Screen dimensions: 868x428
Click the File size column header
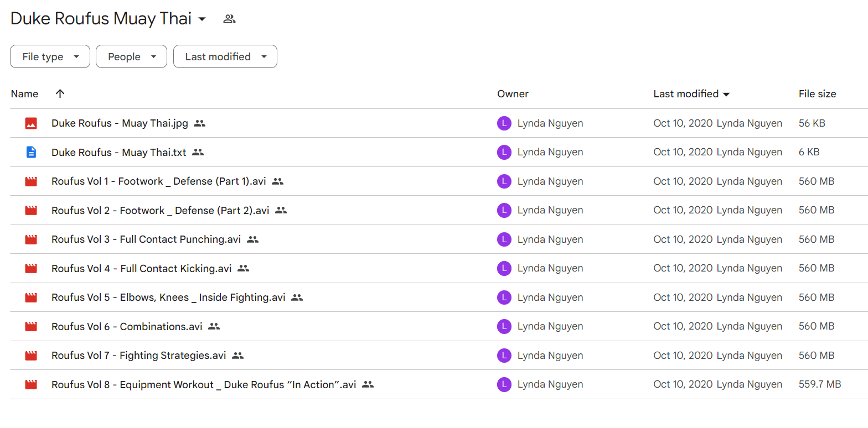817,94
